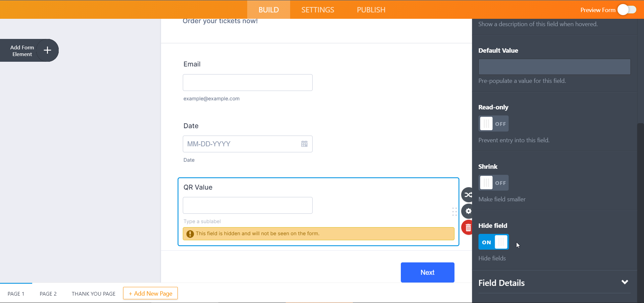The image size is (644, 303).
Task: Click the plus icon to add form element
Action: pos(47,50)
